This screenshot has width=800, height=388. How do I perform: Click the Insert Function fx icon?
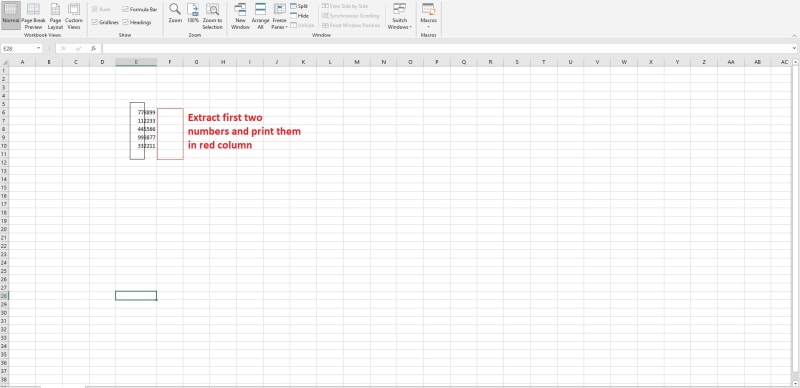93,48
